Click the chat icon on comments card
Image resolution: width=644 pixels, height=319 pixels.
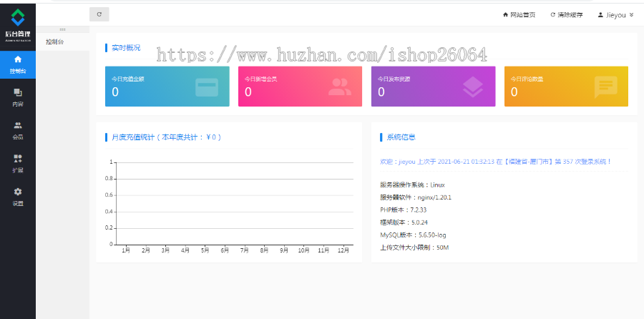pyautogui.click(x=606, y=87)
